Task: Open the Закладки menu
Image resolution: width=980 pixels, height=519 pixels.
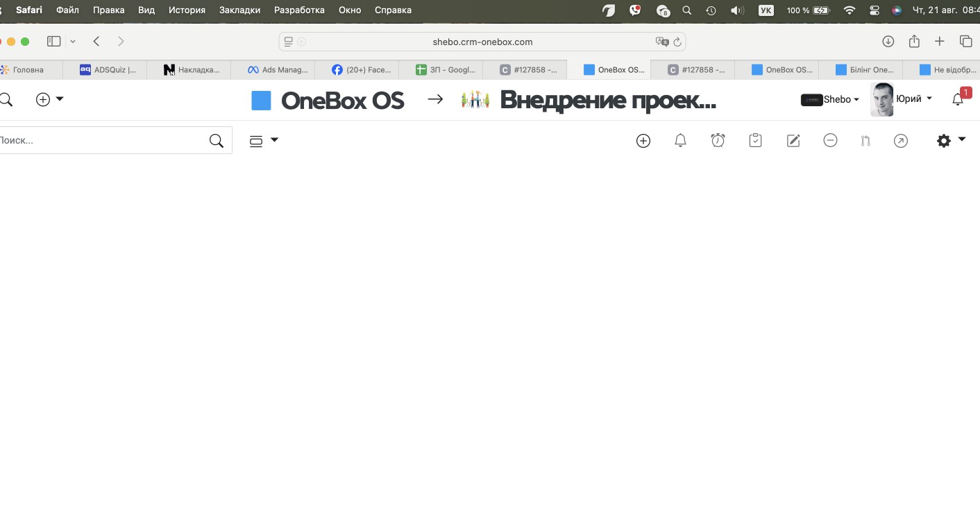Action: coord(239,10)
